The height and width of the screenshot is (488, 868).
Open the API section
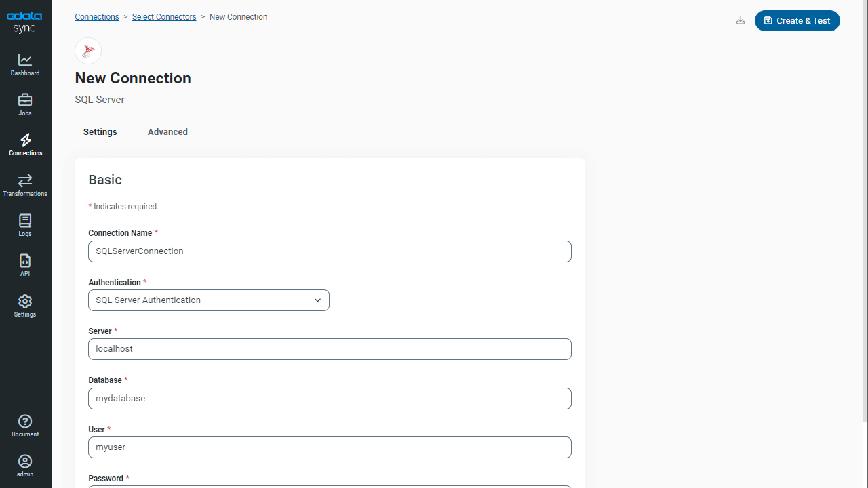point(25,266)
